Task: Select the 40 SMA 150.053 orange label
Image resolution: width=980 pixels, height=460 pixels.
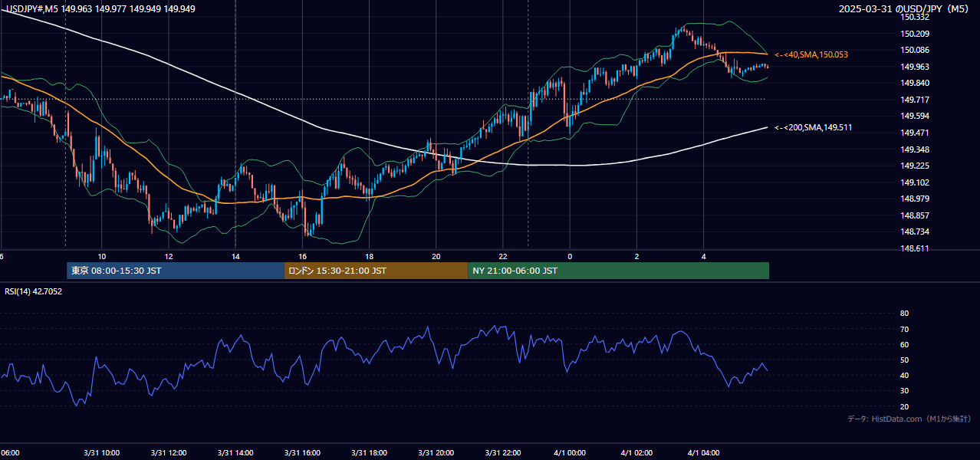Action: coord(811,55)
